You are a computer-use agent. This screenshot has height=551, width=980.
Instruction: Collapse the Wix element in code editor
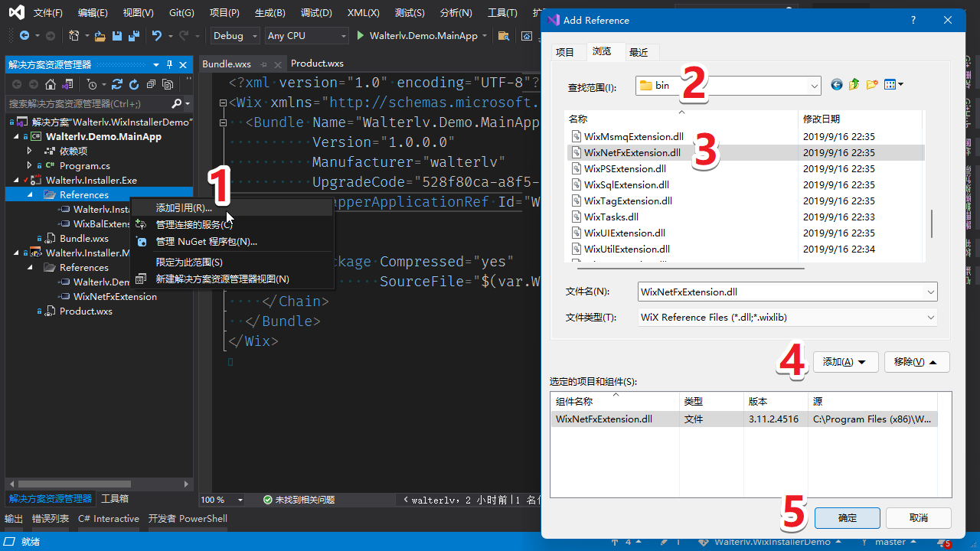[x=223, y=103]
